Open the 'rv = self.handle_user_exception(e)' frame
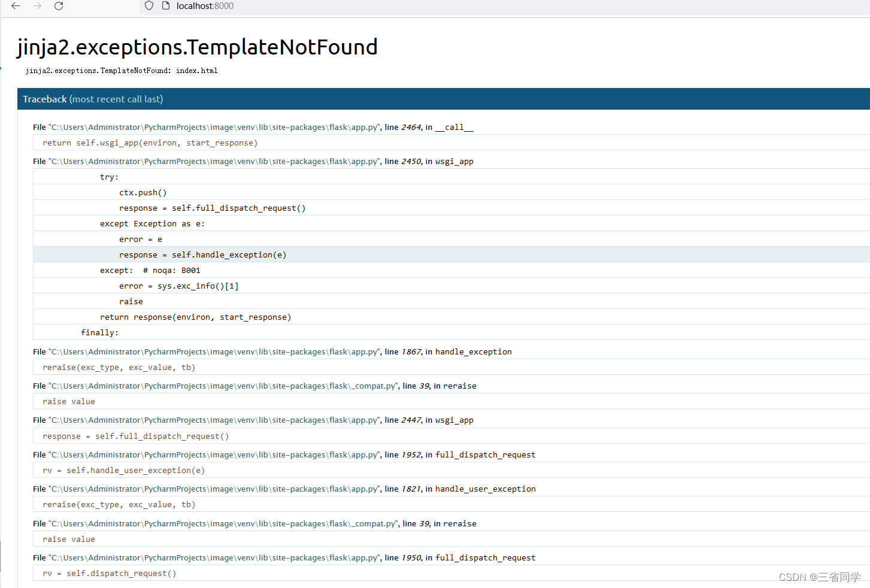This screenshot has width=870, height=588. [451, 470]
